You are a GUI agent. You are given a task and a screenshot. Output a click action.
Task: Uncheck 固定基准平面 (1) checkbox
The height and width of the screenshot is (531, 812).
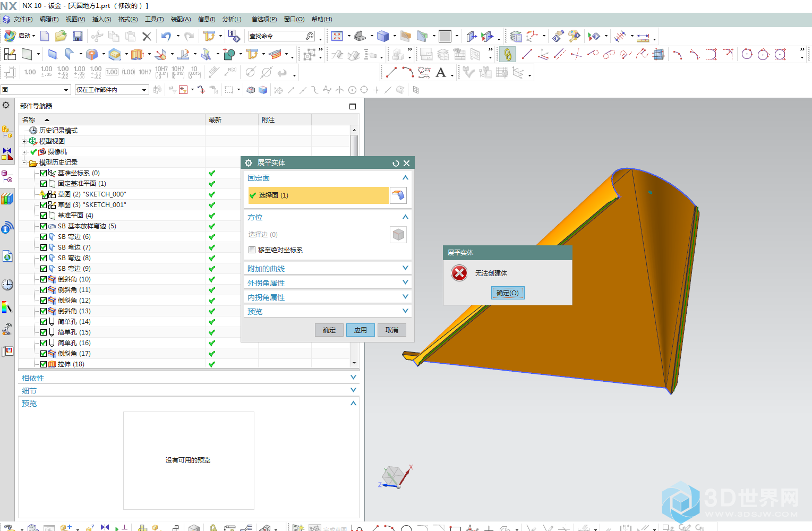click(x=44, y=184)
